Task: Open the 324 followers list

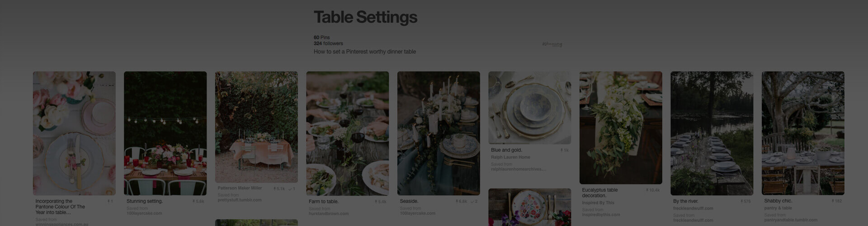Action: 328,43
